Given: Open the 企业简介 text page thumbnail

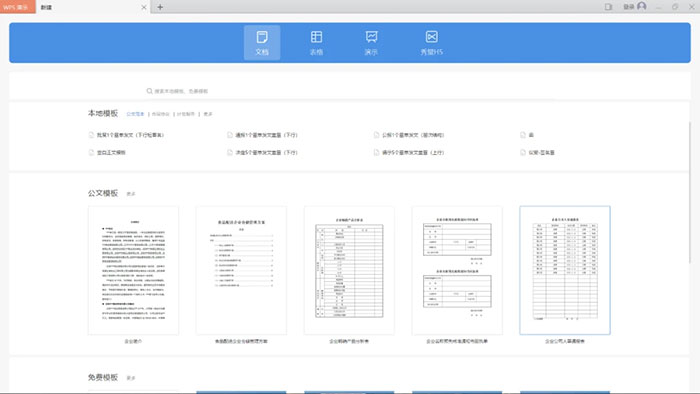Looking at the screenshot, I should coord(133,270).
